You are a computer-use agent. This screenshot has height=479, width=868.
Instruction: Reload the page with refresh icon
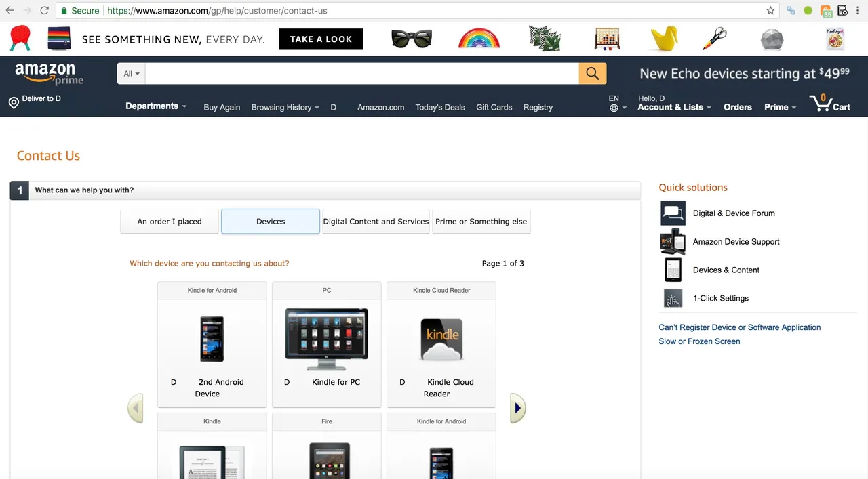click(x=44, y=11)
